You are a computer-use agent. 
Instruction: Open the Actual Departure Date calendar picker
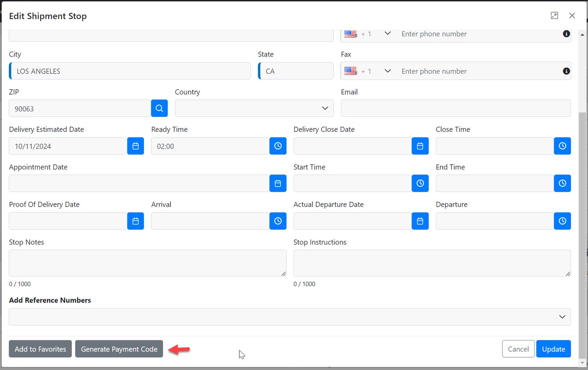(420, 221)
